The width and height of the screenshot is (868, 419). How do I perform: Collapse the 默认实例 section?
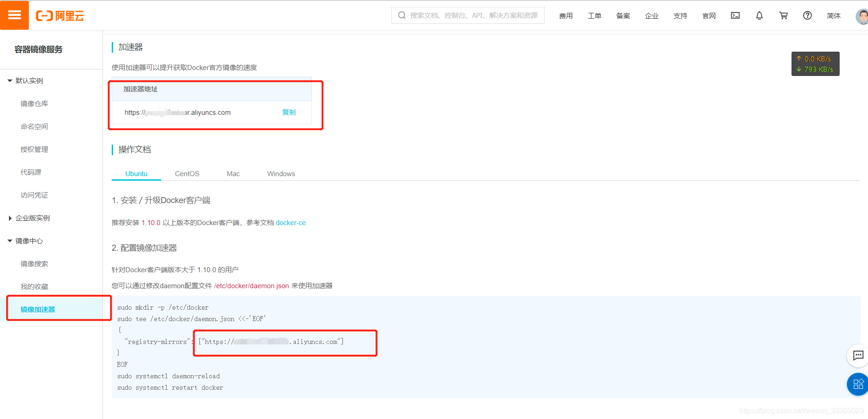pos(25,81)
